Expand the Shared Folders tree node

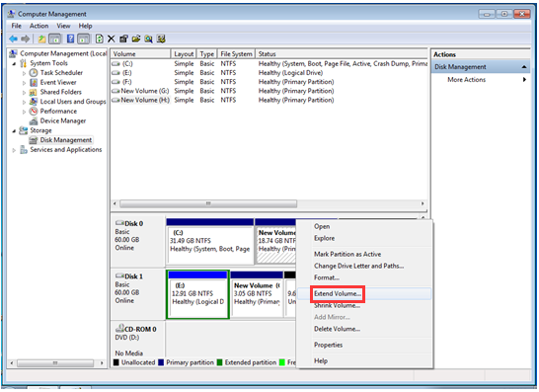pyautogui.click(x=24, y=93)
